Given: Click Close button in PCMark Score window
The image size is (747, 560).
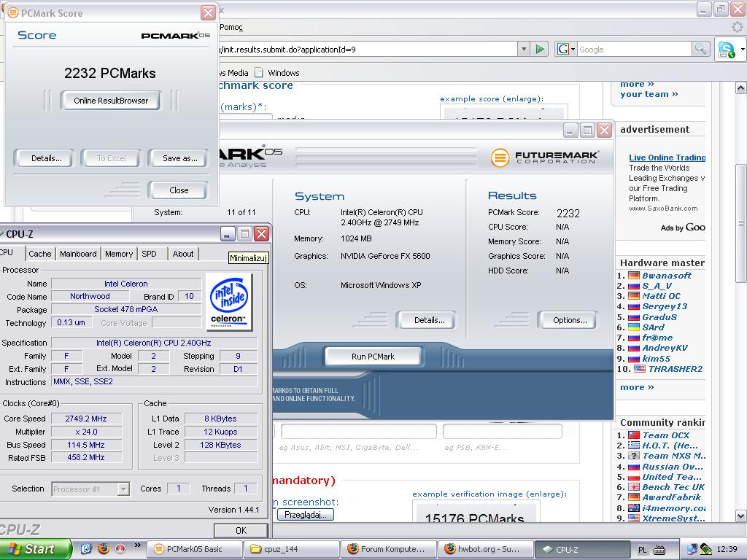Looking at the screenshot, I should 178,190.
